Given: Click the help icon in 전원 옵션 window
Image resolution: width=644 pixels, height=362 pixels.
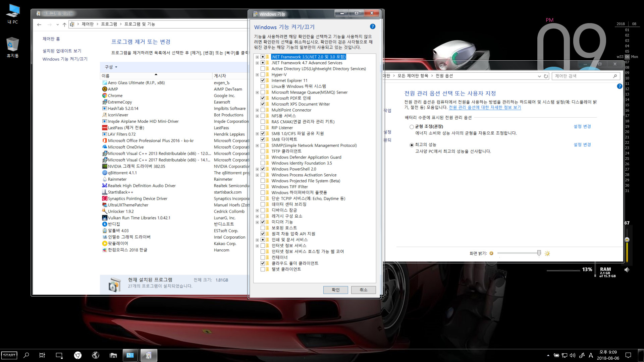Looking at the screenshot, I should pos(620,86).
